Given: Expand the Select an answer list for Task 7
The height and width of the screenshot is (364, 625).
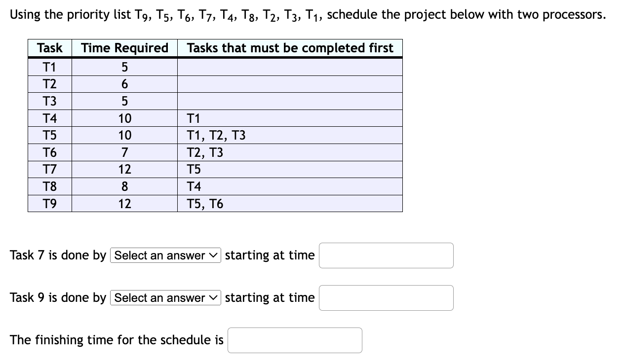Looking at the screenshot, I should click(x=165, y=255).
